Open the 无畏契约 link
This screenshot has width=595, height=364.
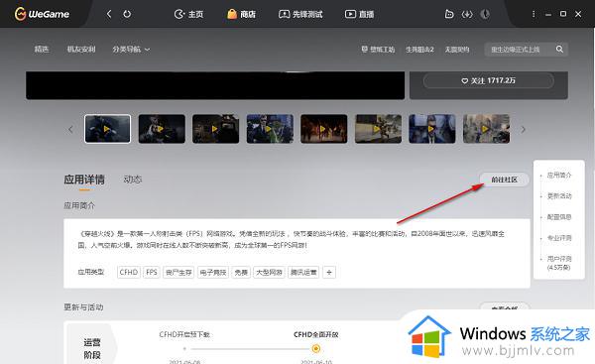(457, 50)
